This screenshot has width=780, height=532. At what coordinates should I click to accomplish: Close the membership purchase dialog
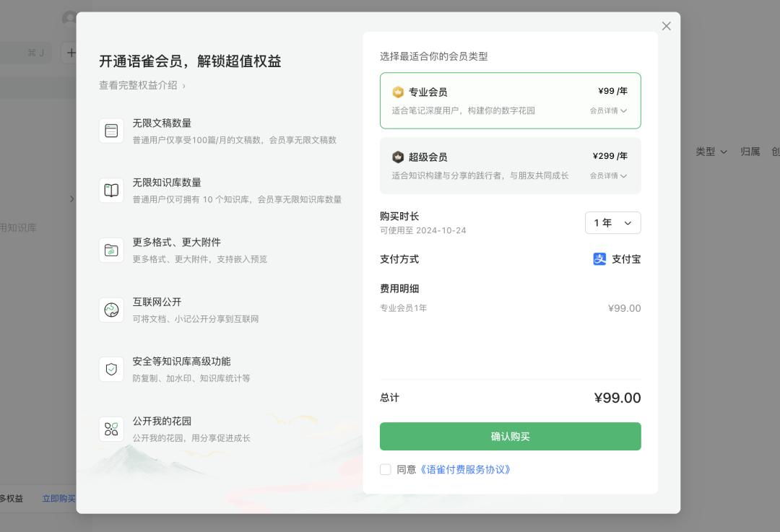(x=667, y=26)
